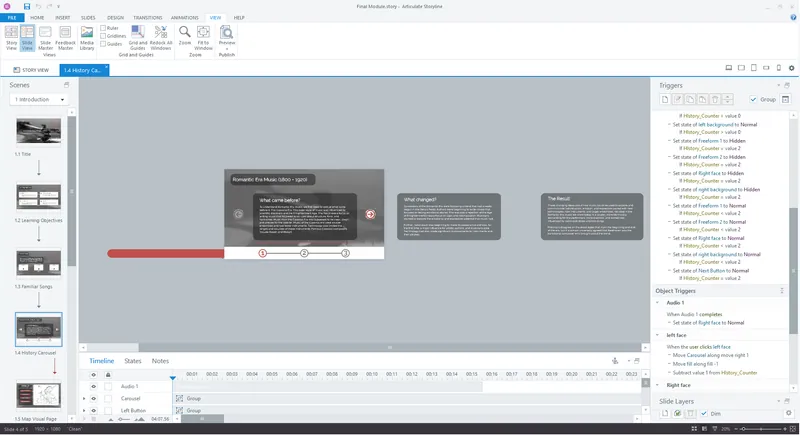Paste trigger in Triggers panel
The height and width of the screenshot is (435, 800).
703,99
